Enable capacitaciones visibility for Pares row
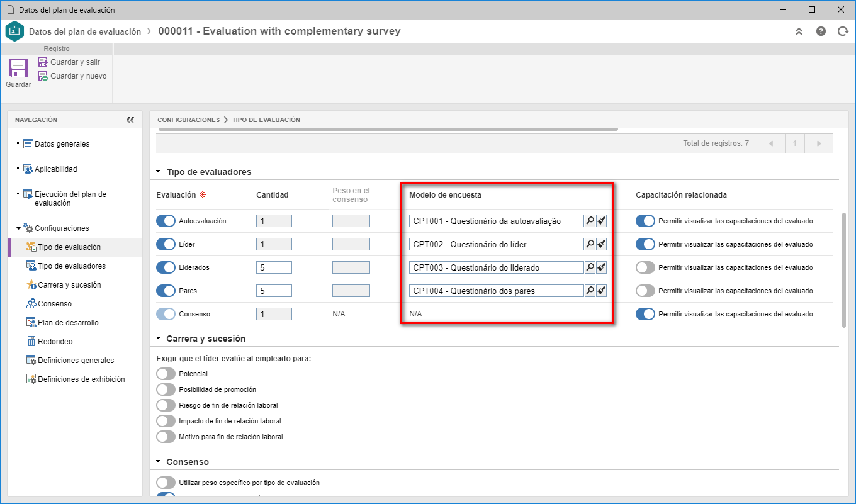 [645, 291]
